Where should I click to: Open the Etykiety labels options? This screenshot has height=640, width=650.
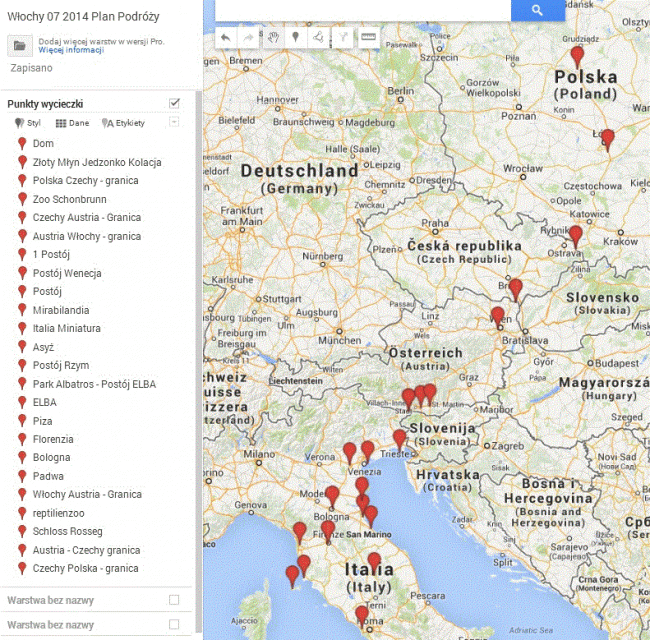123,123
